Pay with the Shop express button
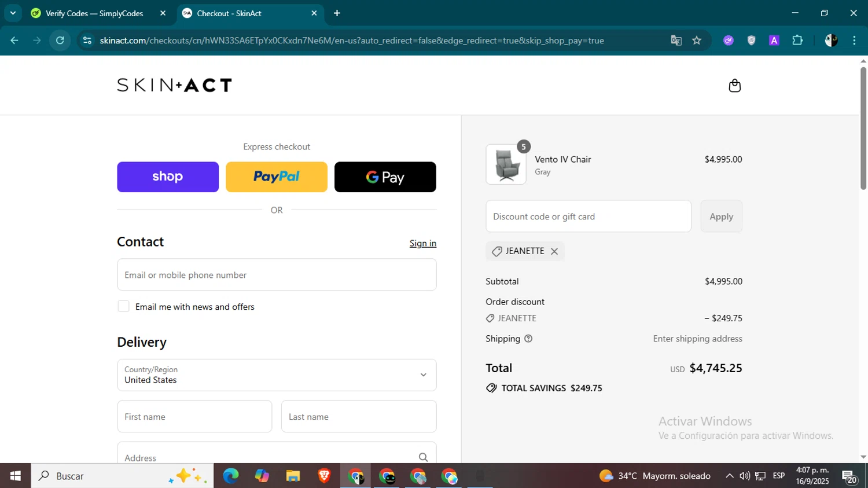868x488 pixels. click(168, 177)
